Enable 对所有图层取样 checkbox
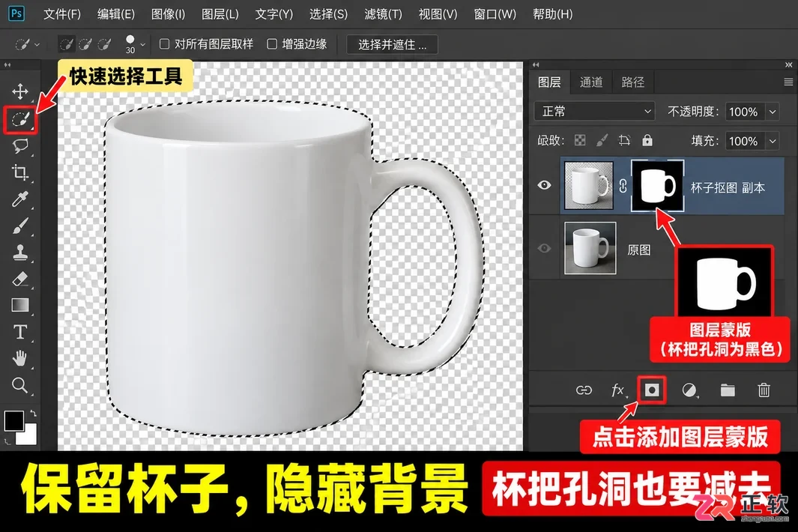This screenshot has height=532, width=798. (x=164, y=44)
